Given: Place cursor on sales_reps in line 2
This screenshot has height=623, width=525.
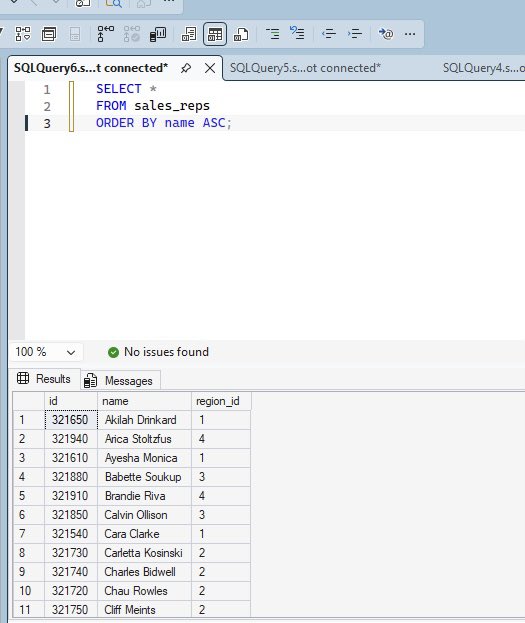Looking at the screenshot, I should tap(172, 106).
